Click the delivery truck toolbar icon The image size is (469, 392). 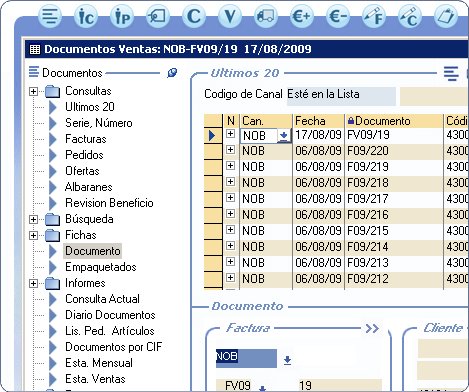[x=266, y=16]
